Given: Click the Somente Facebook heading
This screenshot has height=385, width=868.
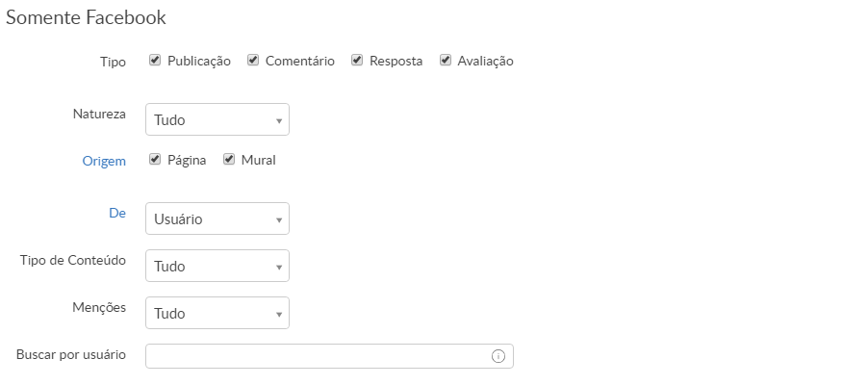Looking at the screenshot, I should click(x=87, y=17).
